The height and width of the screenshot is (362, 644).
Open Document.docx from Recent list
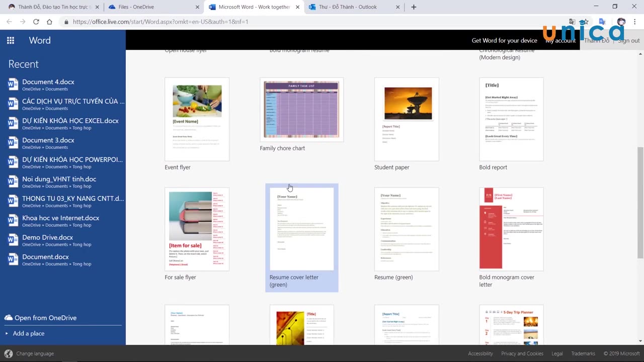[x=63, y=259]
